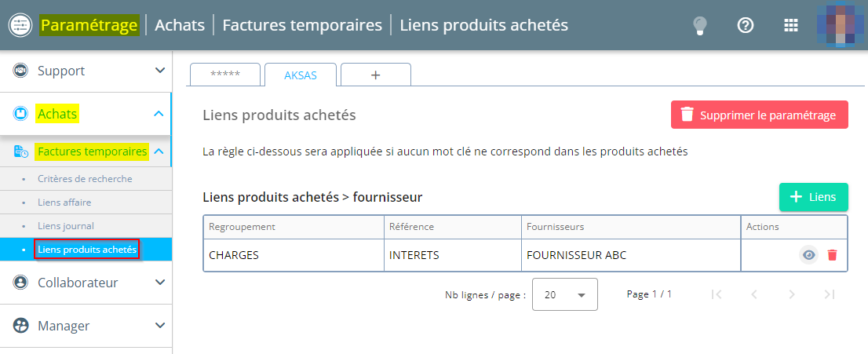Image resolution: width=868 pixels, height=354 pixels.
Task: Collapse the Achats section chevron
Action: tap(159, 114)
